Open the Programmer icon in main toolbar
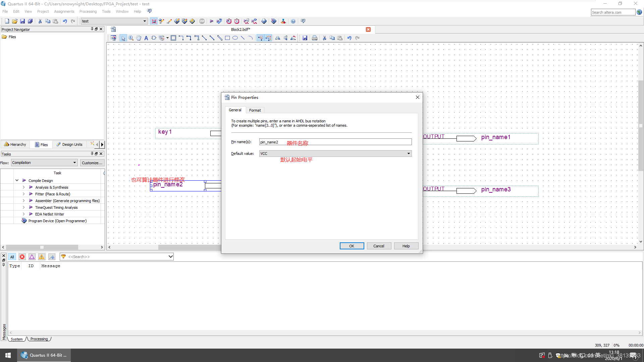Screen dimensions: 644x362 (274, 21)
